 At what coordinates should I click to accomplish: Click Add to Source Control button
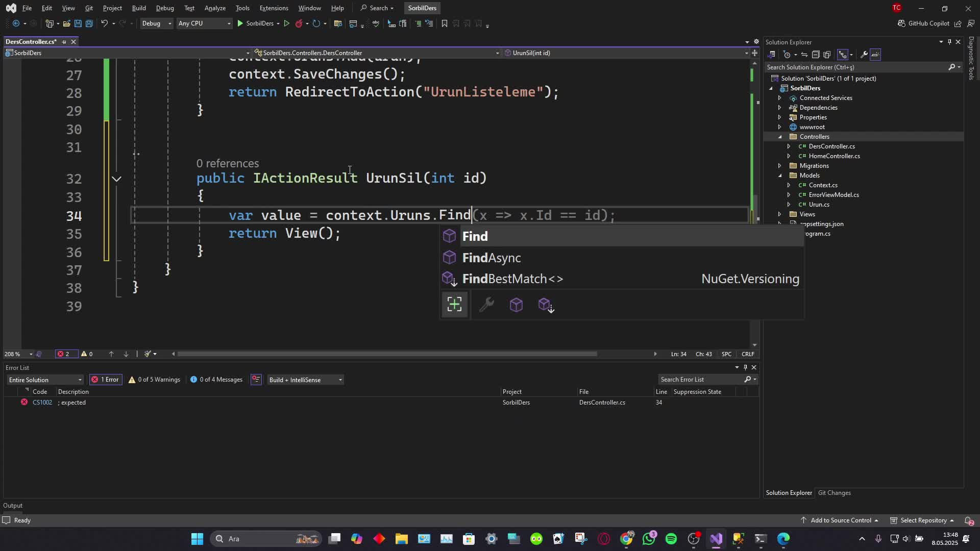840,520
